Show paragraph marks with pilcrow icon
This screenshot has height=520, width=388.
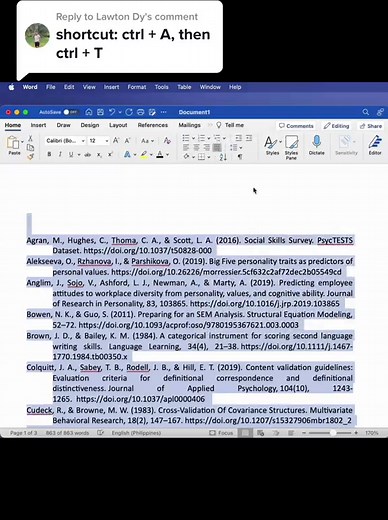[x=240, y=156]
